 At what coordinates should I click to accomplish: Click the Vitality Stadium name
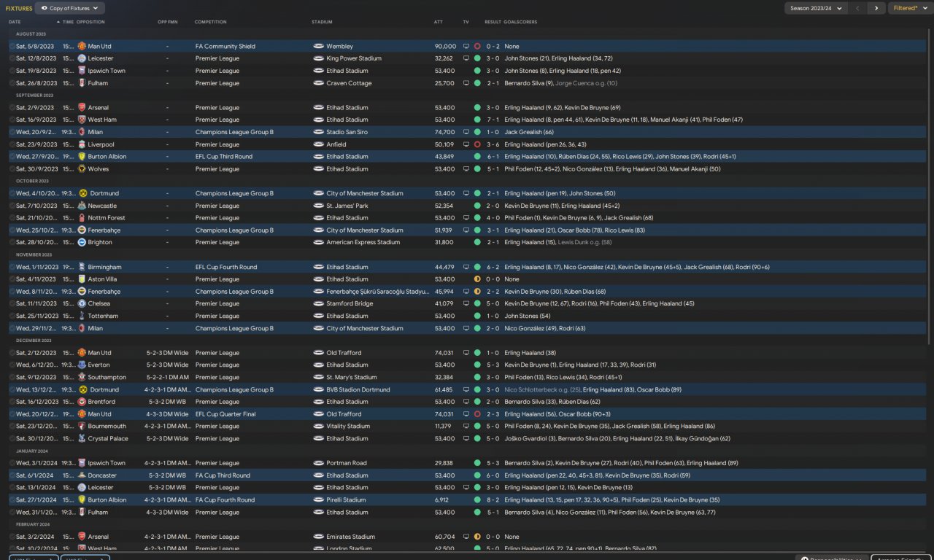point(348,426)
